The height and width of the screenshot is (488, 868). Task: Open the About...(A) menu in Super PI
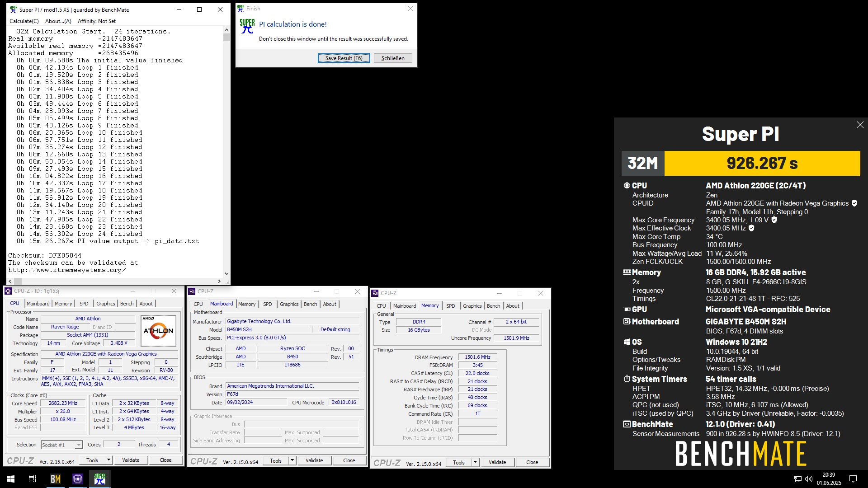click(x=58, y=21)
